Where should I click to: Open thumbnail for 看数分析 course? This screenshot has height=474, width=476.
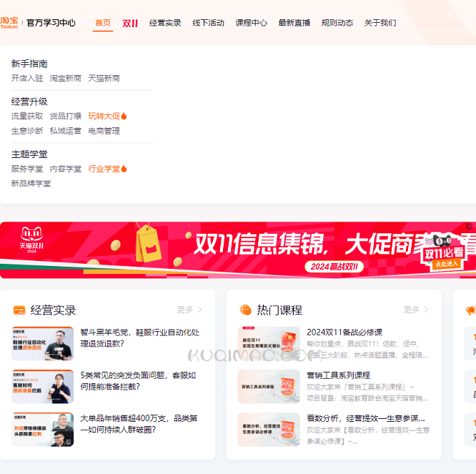coord(269,430)
